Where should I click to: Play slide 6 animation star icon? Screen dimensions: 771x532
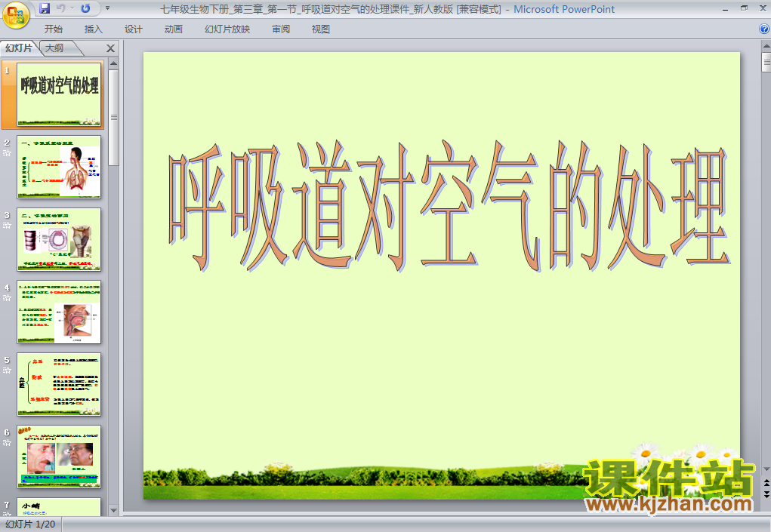pyautogui.click(x=7, y=443)
